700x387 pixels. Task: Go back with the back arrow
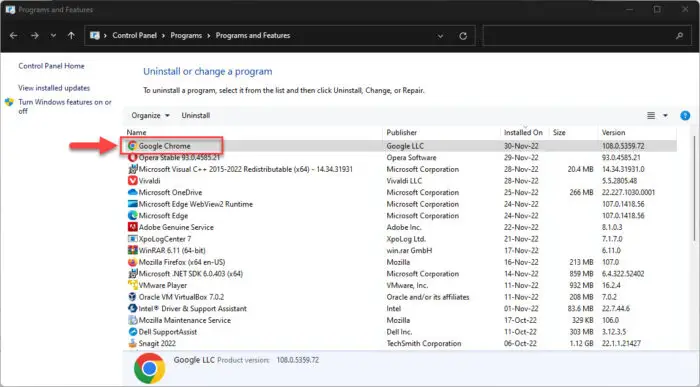14,36
